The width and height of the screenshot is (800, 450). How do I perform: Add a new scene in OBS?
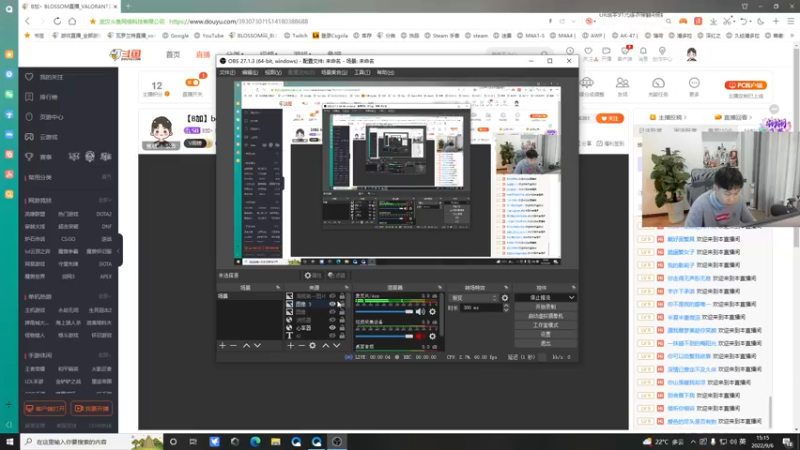[222, 345]
